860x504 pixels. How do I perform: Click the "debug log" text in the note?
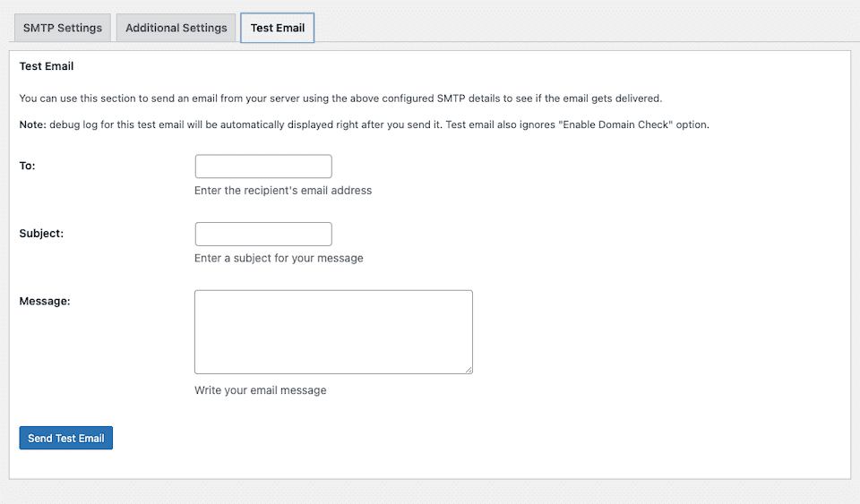coord(72,124)
